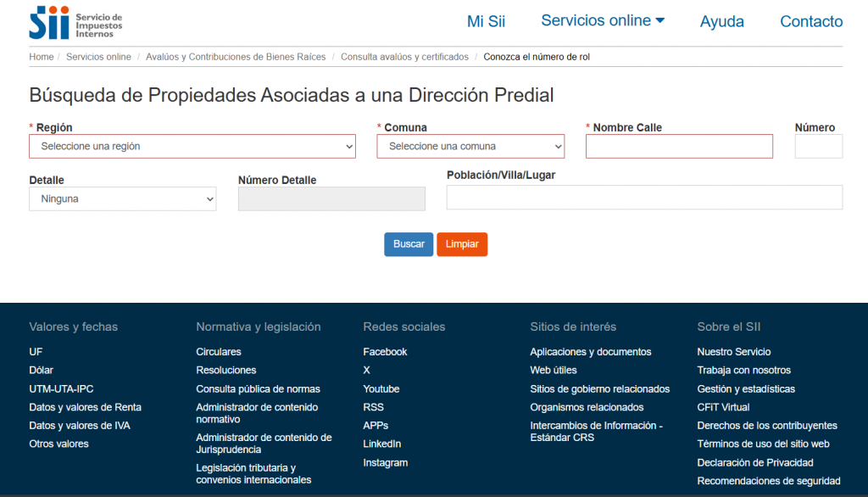Click the X social network link

point(366,370)
